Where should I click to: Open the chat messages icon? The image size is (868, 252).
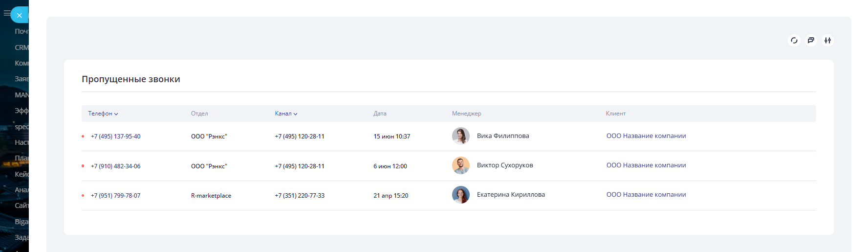[x=811, y=41]
